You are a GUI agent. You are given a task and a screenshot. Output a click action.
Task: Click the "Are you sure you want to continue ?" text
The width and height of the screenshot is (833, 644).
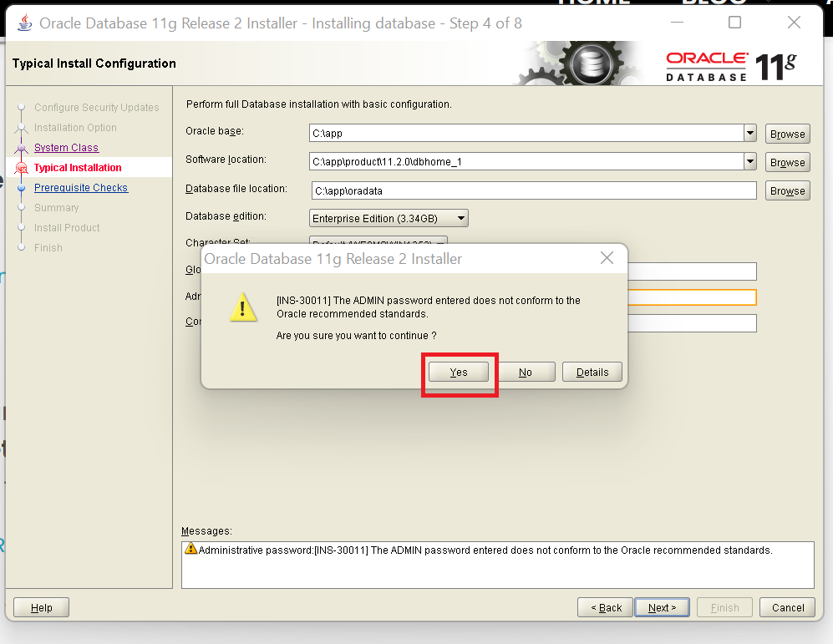click(x=356, y=336)
